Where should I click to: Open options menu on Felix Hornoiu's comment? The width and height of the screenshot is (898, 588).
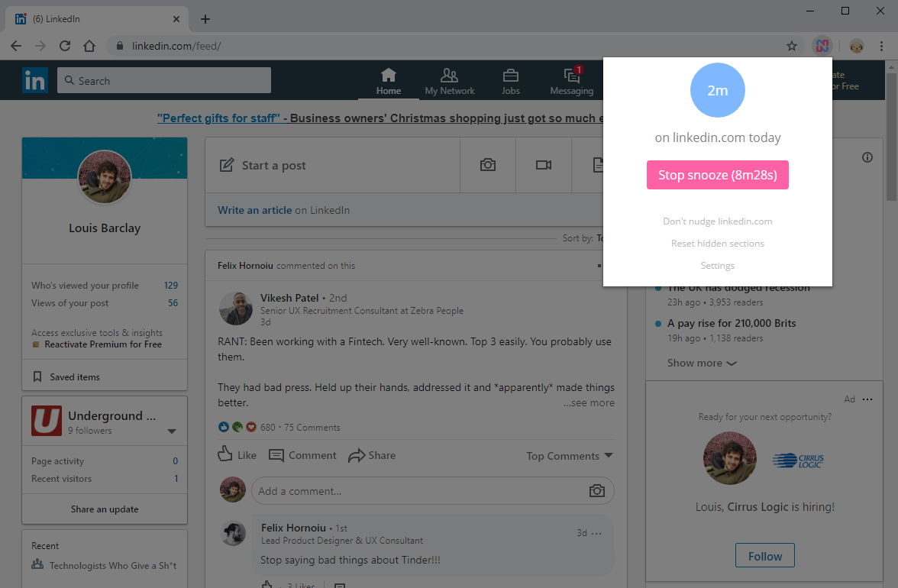coord(596,533)
